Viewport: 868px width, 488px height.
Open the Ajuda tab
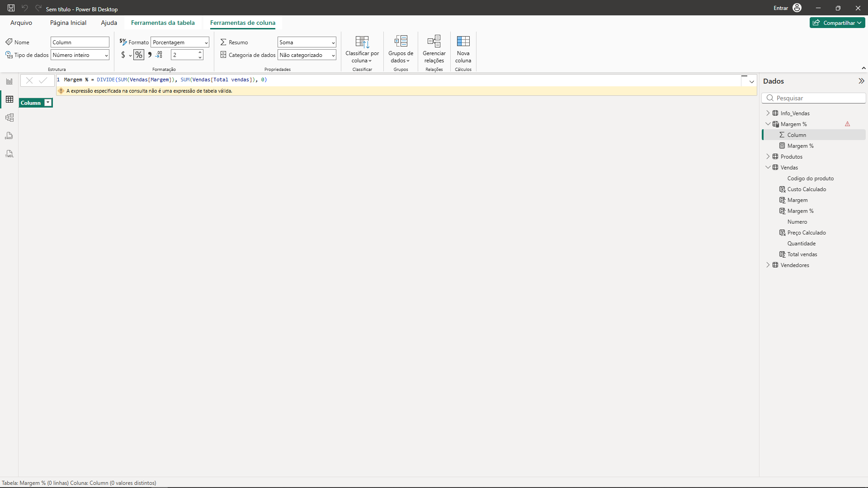point(109,23)
